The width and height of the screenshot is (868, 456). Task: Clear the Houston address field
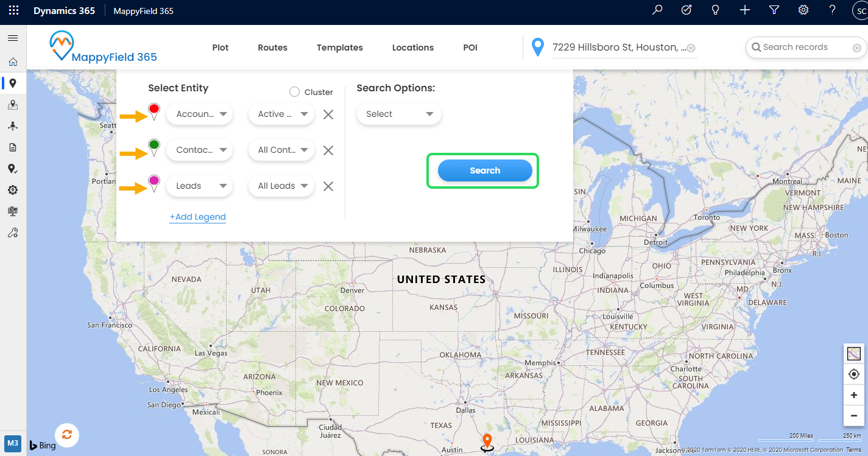click(691, 47)
